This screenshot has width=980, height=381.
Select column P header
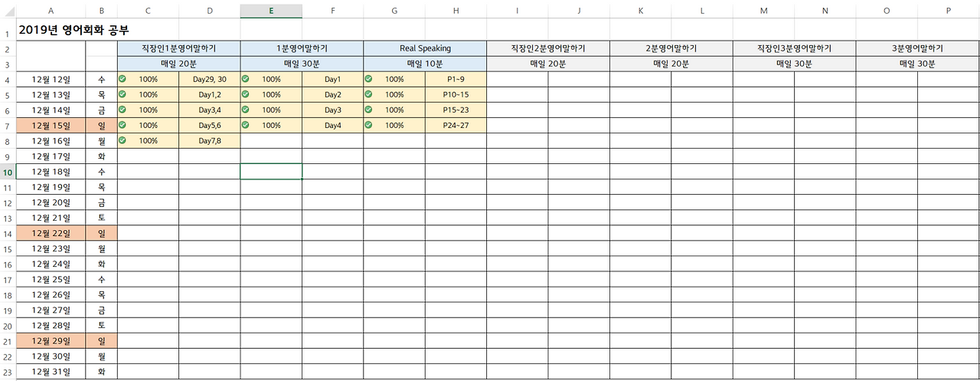click(949, 11)
